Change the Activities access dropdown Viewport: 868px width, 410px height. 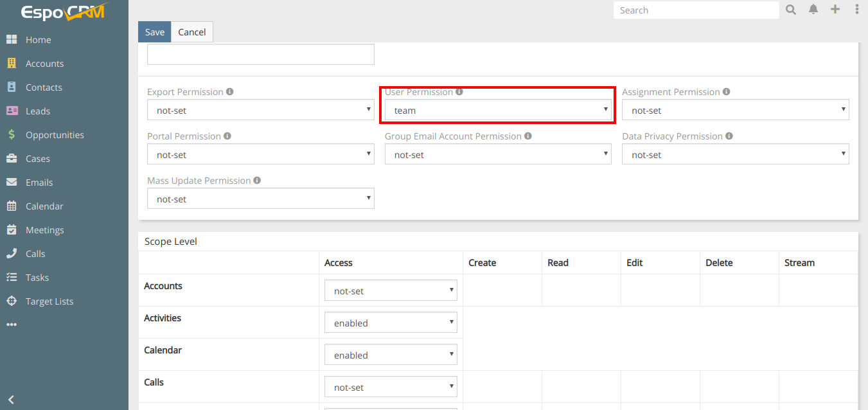click(391, 323)
